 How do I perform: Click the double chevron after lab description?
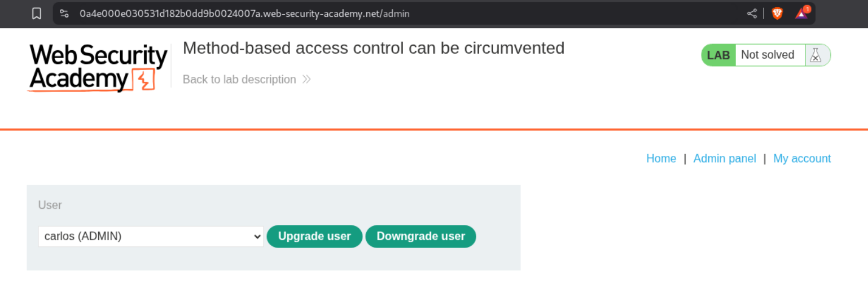pyautogui.click(x=306, y=80)
